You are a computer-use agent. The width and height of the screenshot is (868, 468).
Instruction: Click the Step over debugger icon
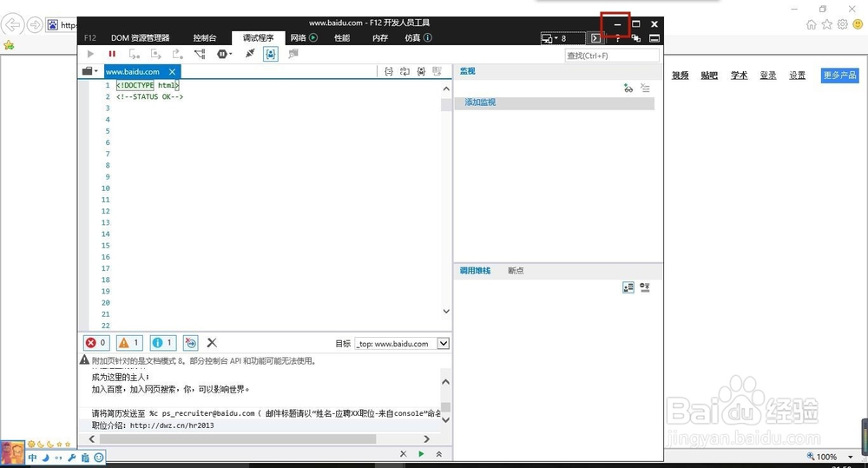click(x=156, y=54)
